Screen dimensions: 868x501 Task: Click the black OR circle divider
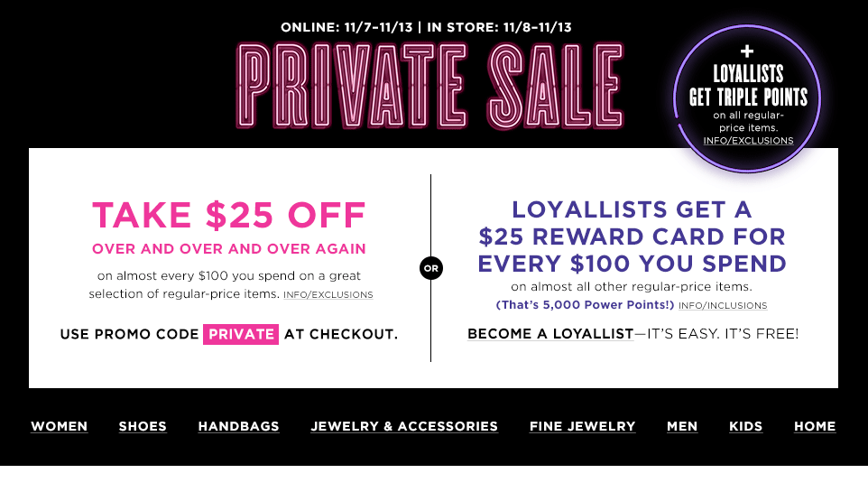coord(431,268)
